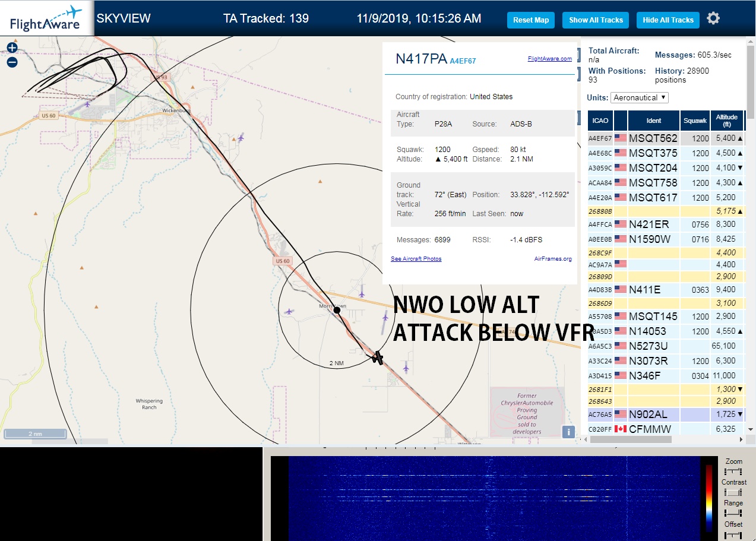The height and width of the screenshot is (541, 756).
Task: Open the AirFrames.org link
Action: (553, 259)
